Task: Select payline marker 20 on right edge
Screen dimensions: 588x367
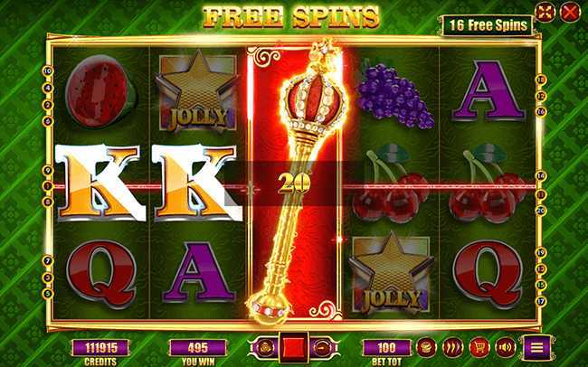Action: pyautogui.click(x=540, y=211)
